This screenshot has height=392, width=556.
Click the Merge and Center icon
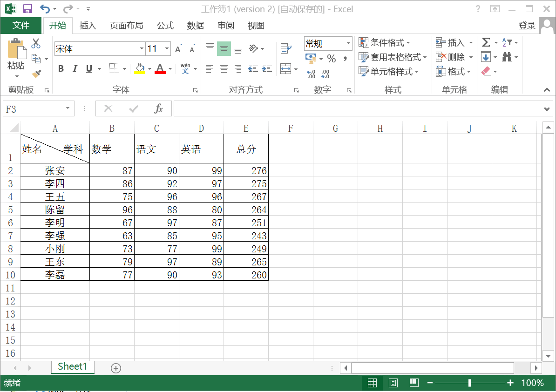click(x=285, y=69)
